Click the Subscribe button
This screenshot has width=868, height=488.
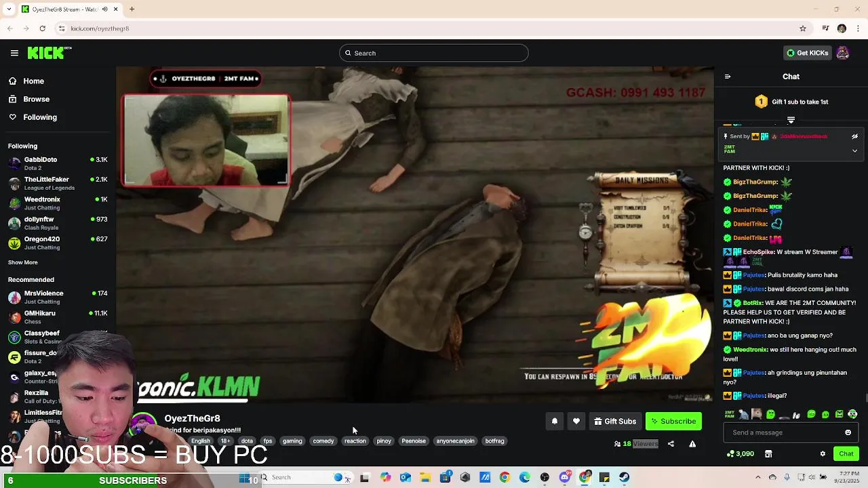pyautogui.click(x=673, y=422)
